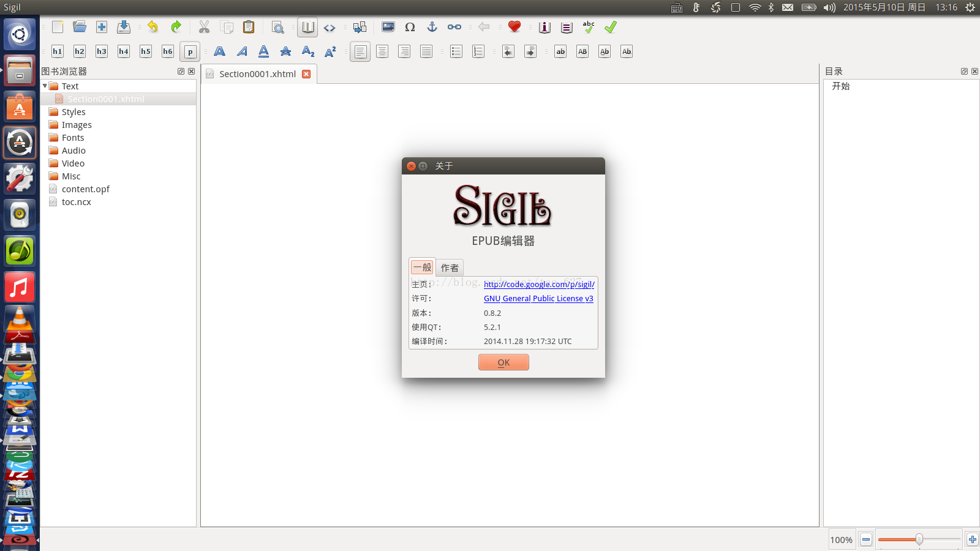Open Ubuntu dash home

pyautogui.click(x=20, y=34)
